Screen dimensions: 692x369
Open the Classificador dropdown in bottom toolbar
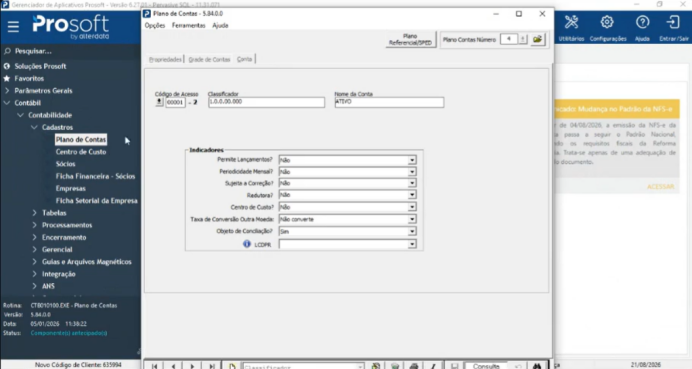click(x=361, y=366)
